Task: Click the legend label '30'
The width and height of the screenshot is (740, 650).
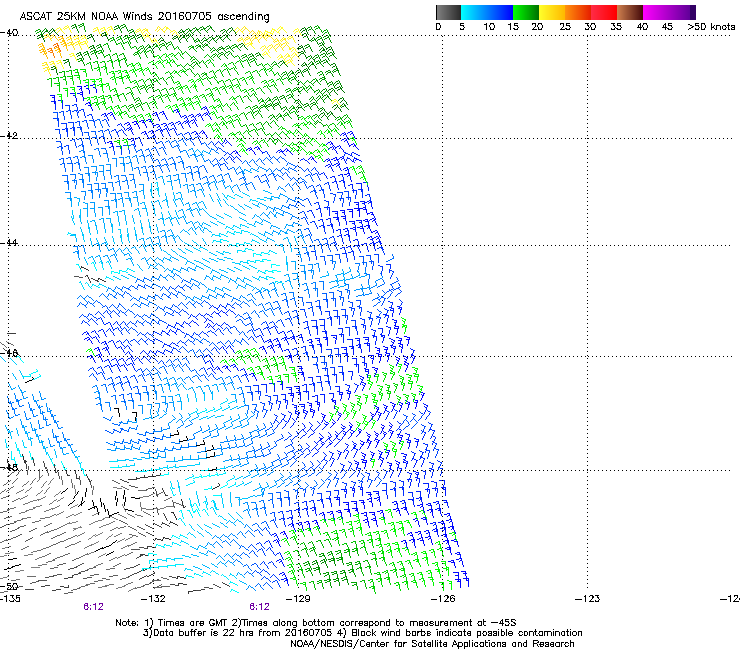Action: (590, 26)
